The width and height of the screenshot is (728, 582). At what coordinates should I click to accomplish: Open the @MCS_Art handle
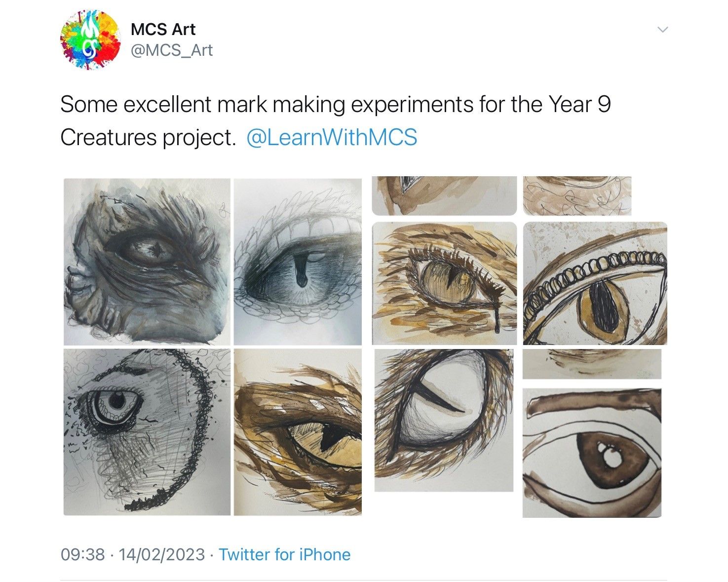[x=171, y=50]
